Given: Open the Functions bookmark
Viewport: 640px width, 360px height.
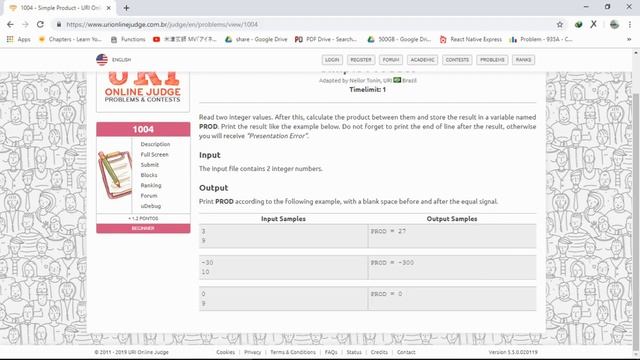Looking at the screenshot, I should click(x=128, y=39).
